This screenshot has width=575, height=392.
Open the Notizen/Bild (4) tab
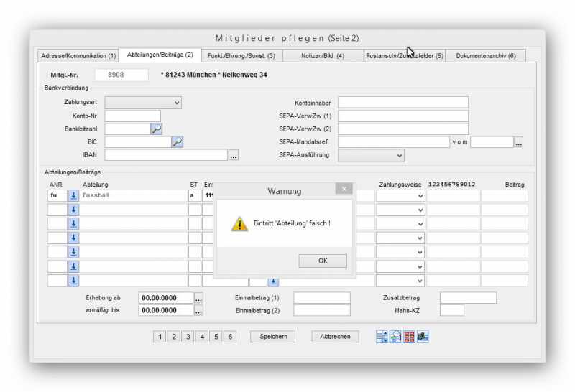click(x=323, y=55)
